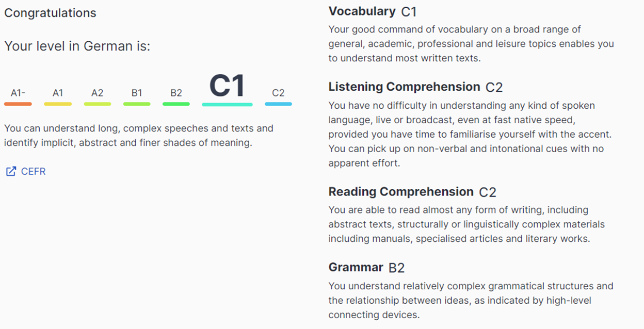This screenshot has width=644, height=329.
Task: Click the Grammar heading
Action: point(356,267)
